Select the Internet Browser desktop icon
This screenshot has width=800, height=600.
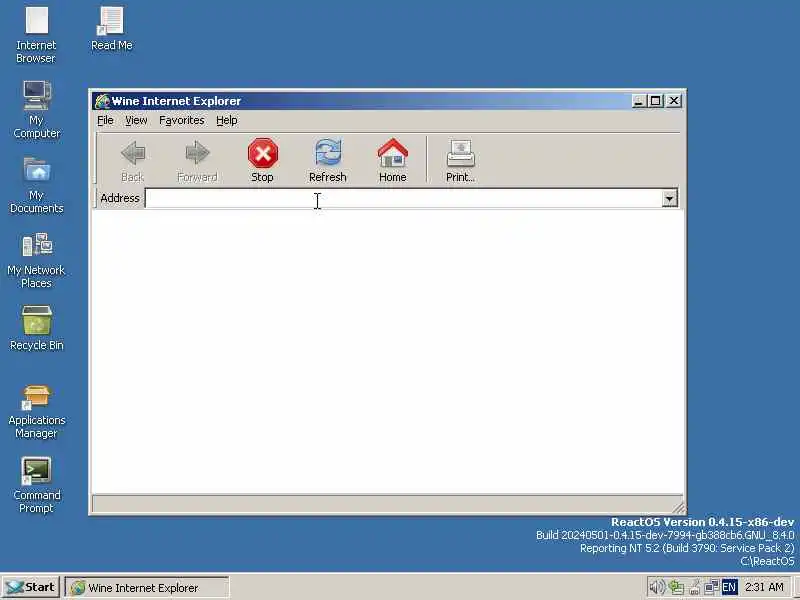tap(36, 35)
